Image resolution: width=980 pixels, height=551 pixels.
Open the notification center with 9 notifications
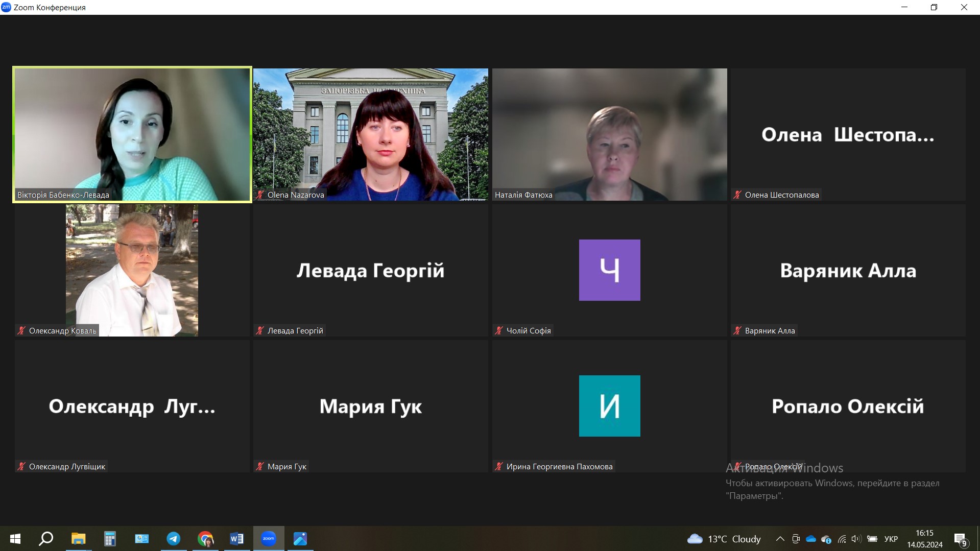coord(960,539)
